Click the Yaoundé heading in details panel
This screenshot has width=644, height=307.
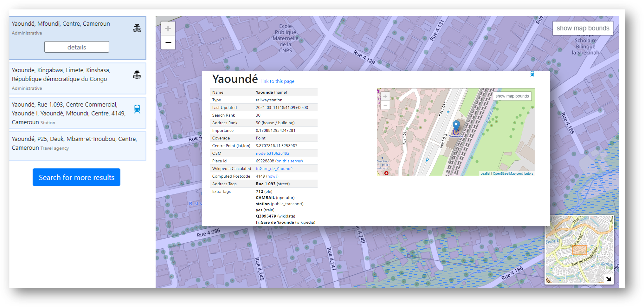pos(235,79)
